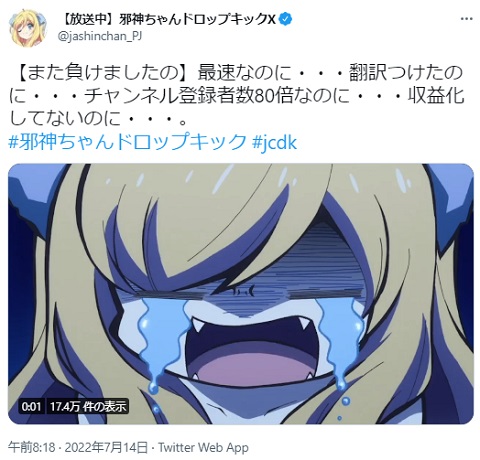The width and height of the screenshot is (480, 460).
Task: Click the 【放送中】 prefix in the display name
Action: click(89, 20)
